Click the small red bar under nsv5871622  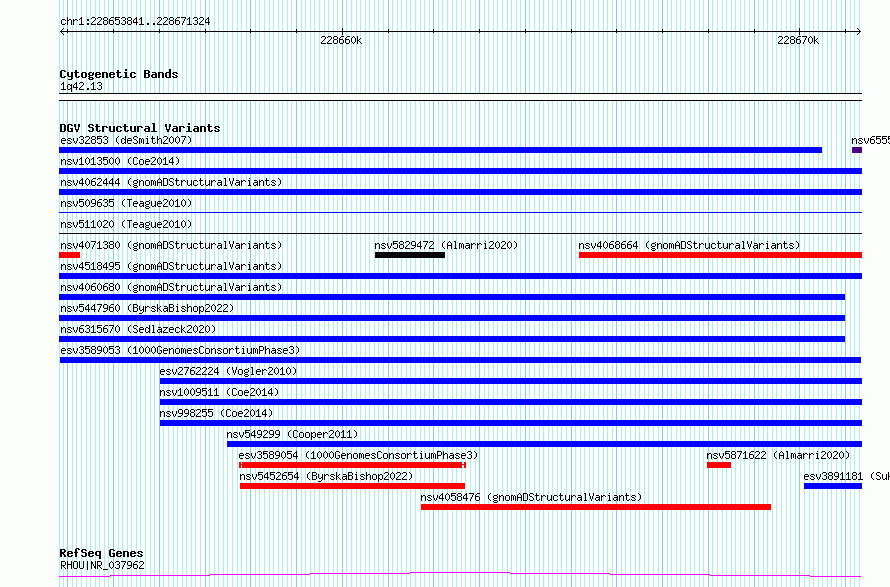[x=719, y=465]
